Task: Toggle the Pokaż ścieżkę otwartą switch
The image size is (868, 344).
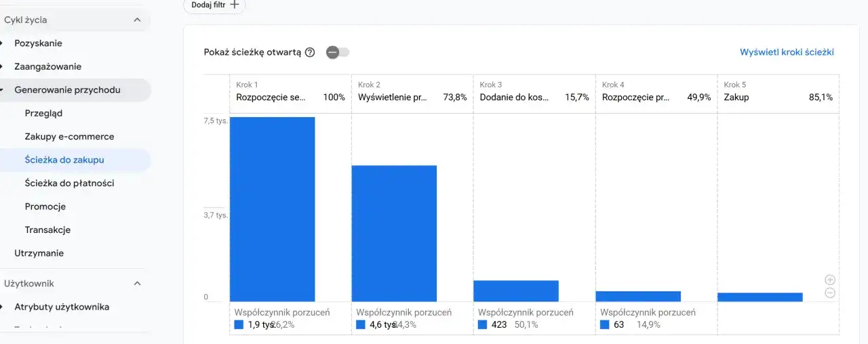Action: pos(337,53)
